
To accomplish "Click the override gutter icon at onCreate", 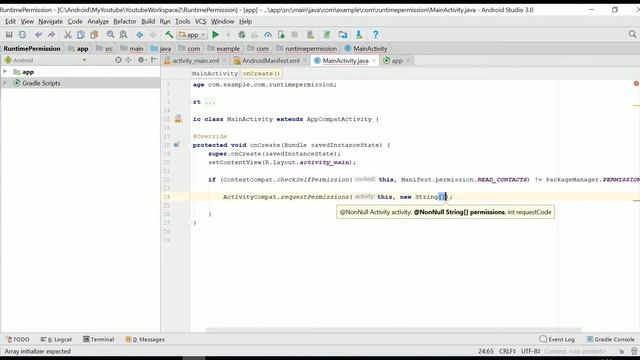I will (x=177, y=144).
